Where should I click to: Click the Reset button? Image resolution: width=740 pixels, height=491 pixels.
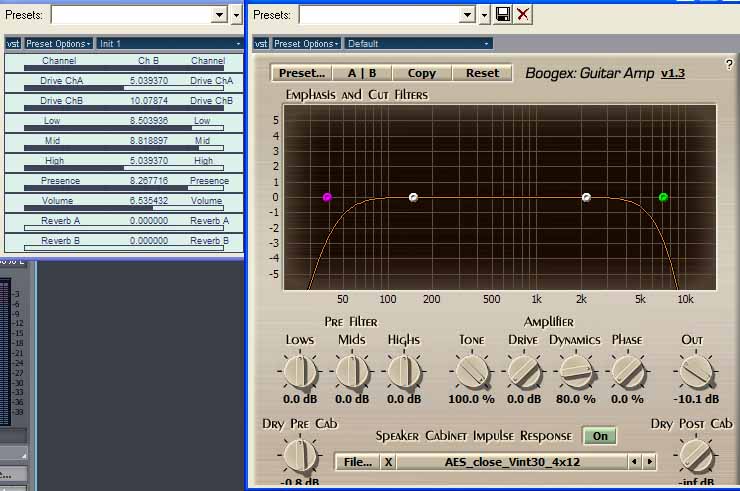482,73
